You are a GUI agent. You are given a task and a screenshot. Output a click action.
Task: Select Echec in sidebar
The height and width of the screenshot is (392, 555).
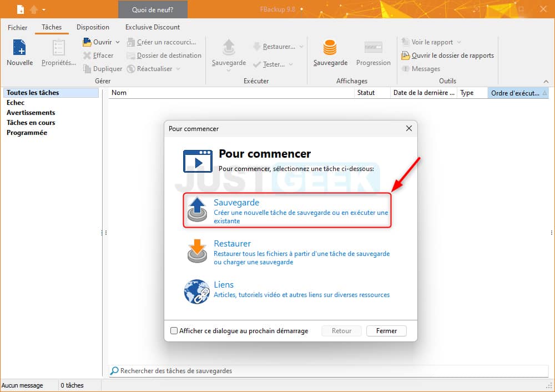15,102
